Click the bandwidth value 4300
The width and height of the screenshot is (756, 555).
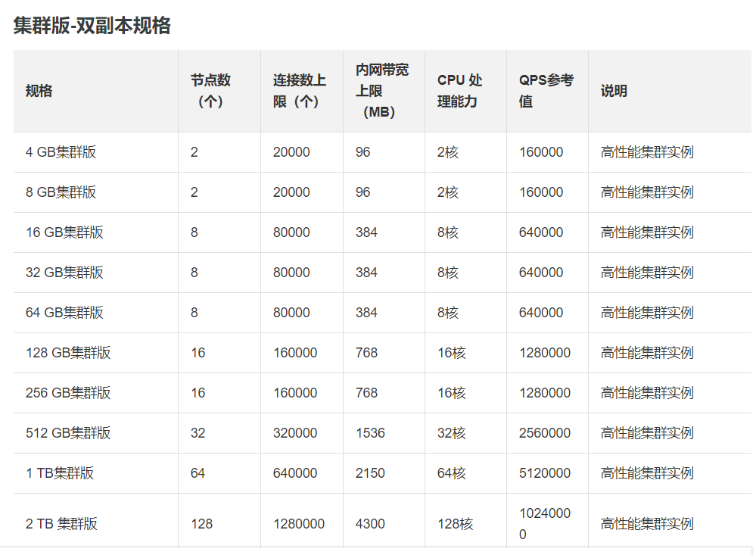370,524
